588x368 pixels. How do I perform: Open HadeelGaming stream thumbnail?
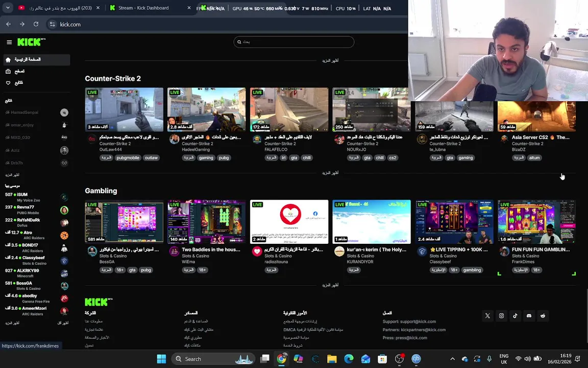pyautogui.click(x=207, y=110)
